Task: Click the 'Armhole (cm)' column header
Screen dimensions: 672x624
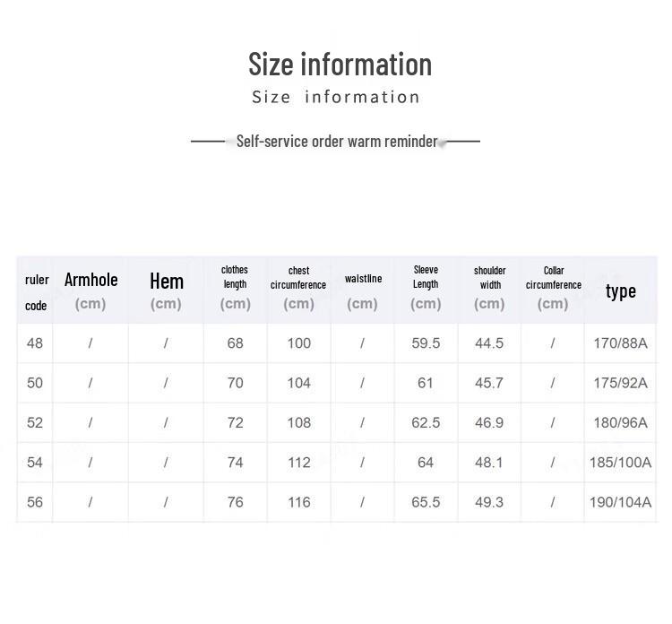Action: pos(90,291)
